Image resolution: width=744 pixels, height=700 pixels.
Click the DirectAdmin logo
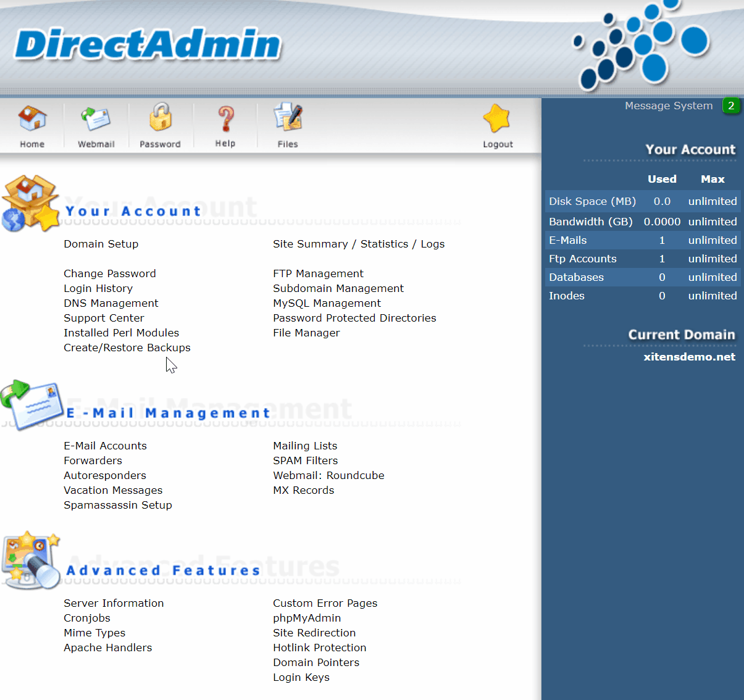coord(148,44)
